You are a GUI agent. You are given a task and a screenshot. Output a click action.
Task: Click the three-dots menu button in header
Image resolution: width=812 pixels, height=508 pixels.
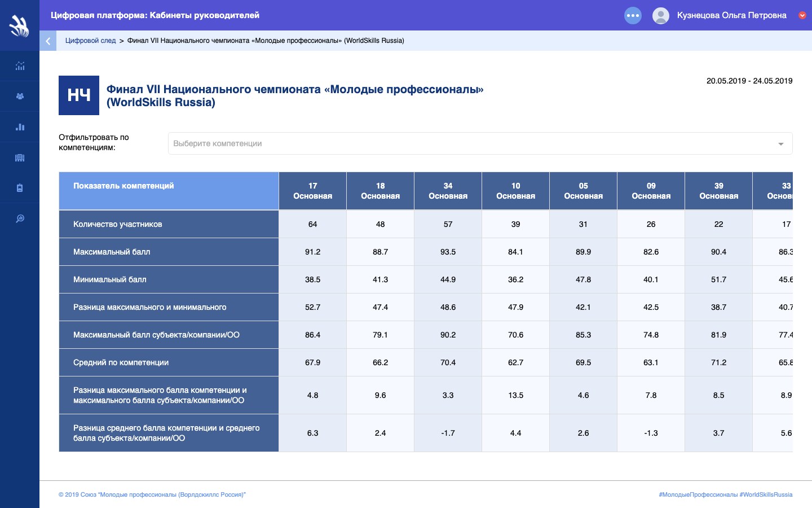point(633,15)
